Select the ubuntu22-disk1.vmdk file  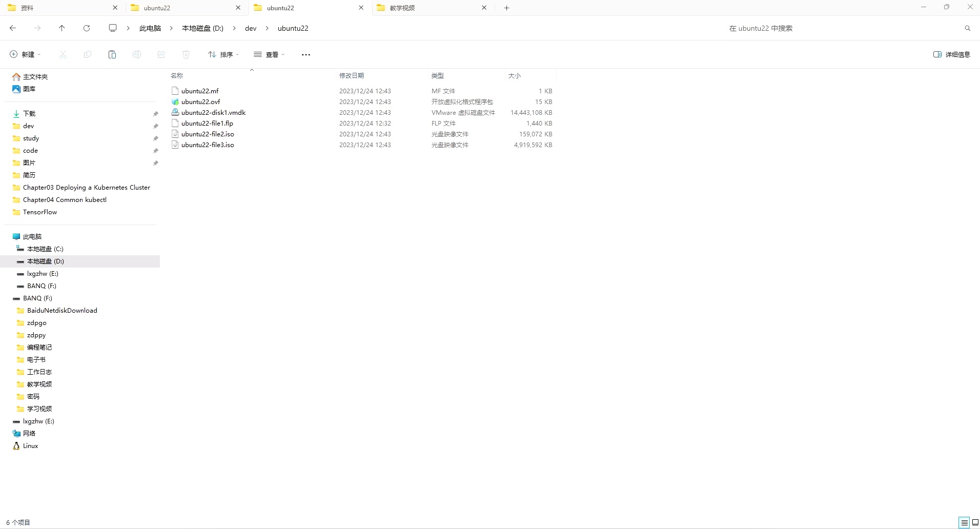(x=213, y=112)
